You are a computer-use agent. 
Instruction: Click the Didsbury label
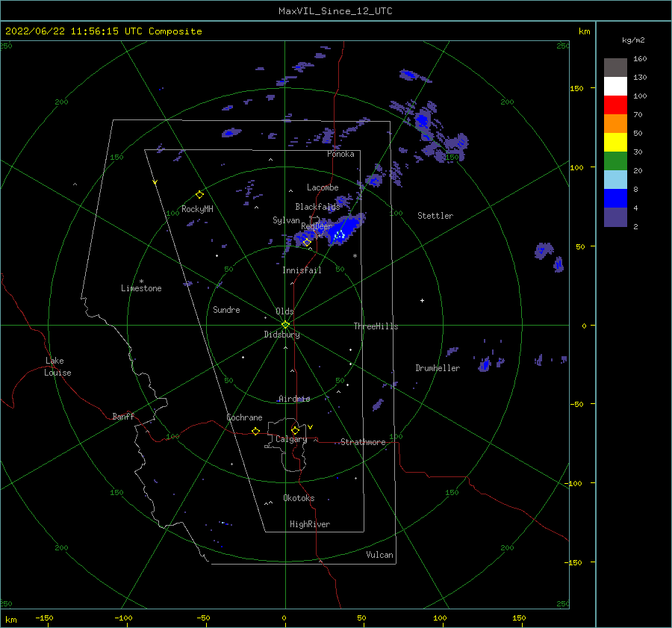pyautogui.click(x=281, y=335)
